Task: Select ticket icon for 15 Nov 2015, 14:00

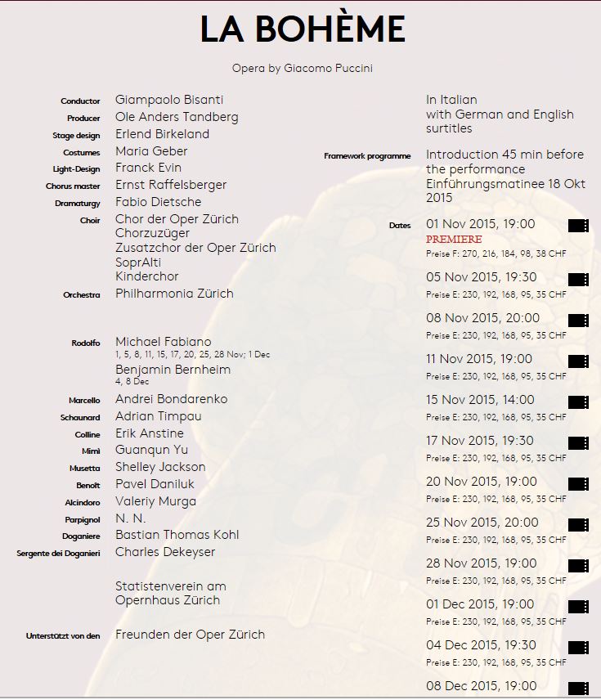Action: (578, 402)
